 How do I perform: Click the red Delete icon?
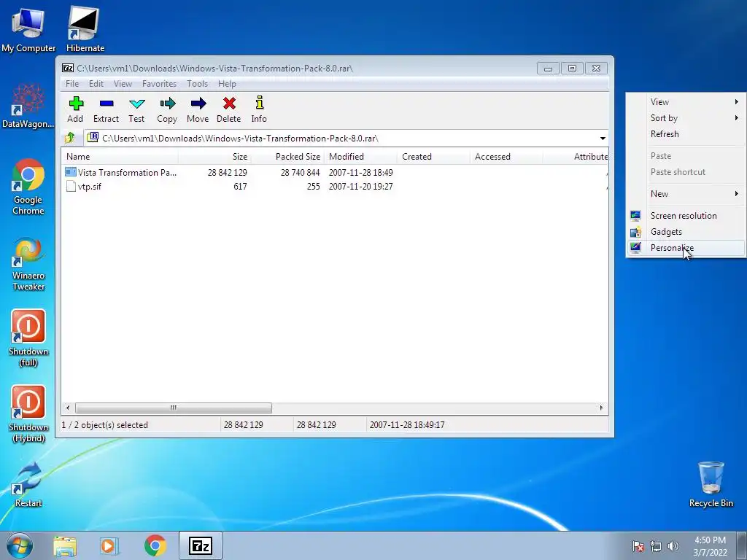click(229, 104)
